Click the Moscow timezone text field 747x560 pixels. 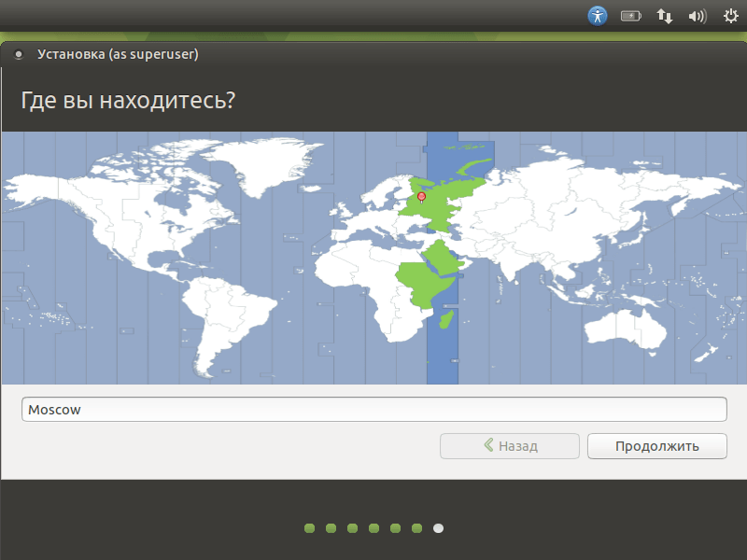[x=373, y=409]
